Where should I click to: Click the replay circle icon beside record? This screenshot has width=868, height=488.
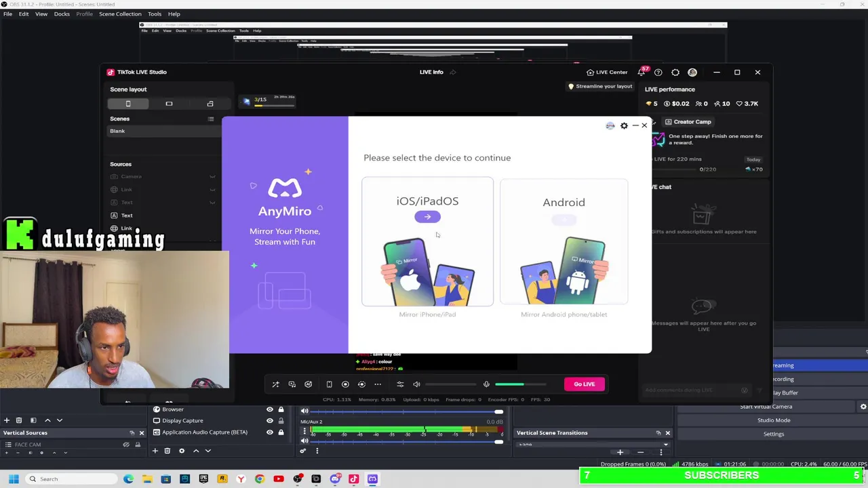[x=361, y=384]
